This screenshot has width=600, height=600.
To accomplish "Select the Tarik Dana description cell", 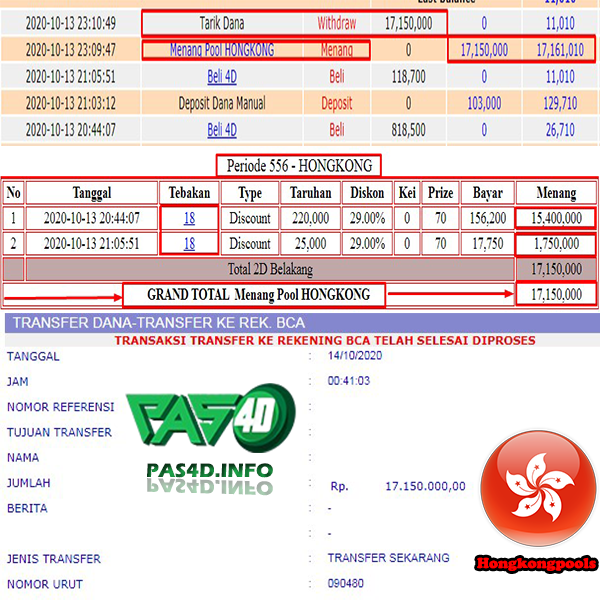I will point(222,23).
